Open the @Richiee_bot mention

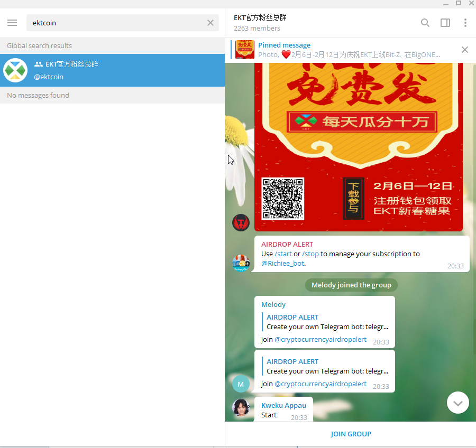(x=282, y=263)
